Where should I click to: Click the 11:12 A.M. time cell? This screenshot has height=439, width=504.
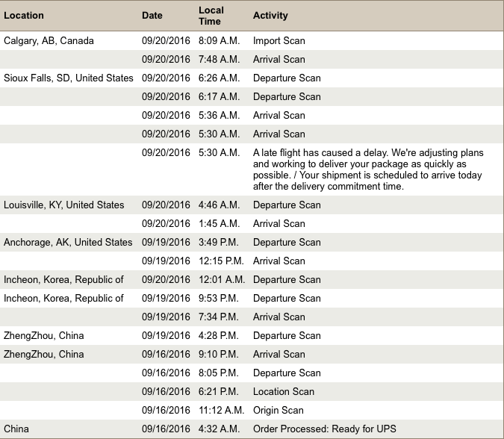(222, 410)
